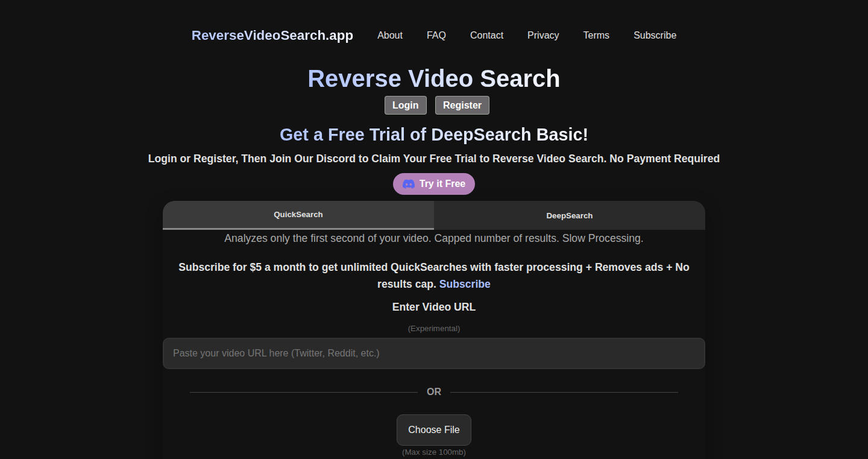
Task: Click the 'Enter Video URL' label
Action: click(434, 307)
